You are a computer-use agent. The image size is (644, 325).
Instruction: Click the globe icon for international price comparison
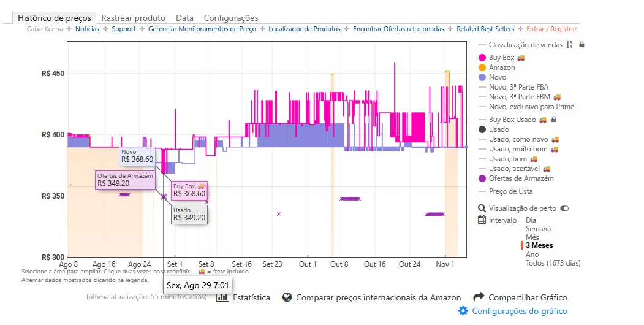coord(286,297)
